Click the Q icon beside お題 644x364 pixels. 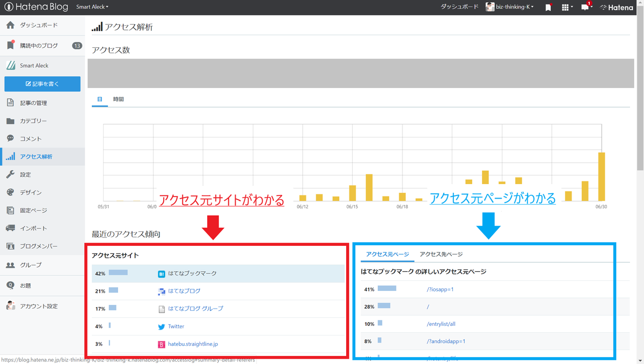pos(10,285)
